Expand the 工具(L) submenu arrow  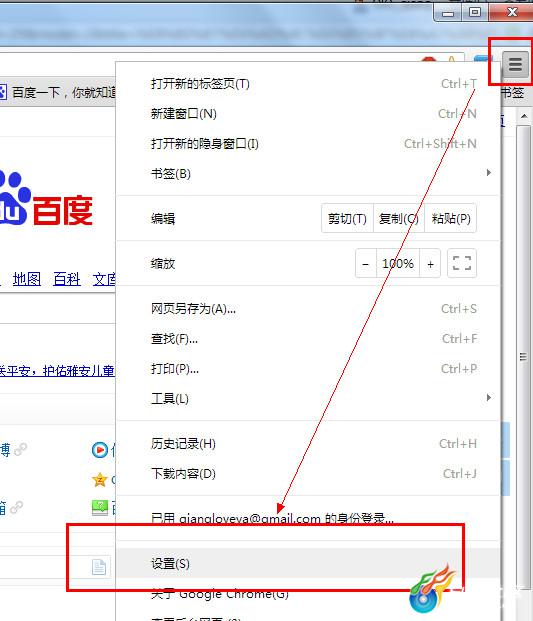[x=489, y=397]
